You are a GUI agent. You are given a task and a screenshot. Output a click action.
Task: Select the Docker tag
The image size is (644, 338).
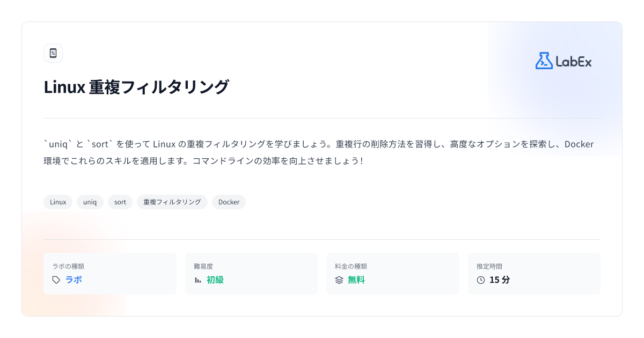click(229, 202)
